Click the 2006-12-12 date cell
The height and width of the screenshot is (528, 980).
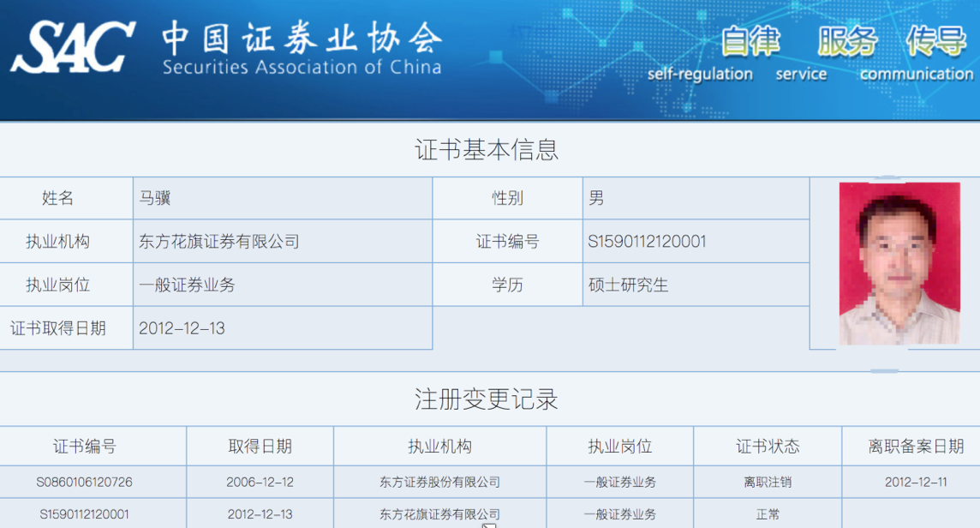pos(260,483)
